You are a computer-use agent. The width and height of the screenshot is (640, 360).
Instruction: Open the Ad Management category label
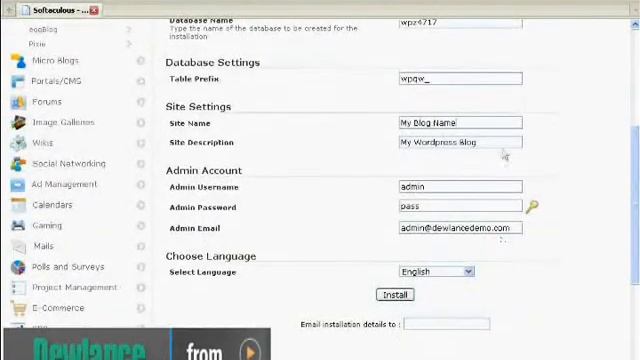(64, 184)
